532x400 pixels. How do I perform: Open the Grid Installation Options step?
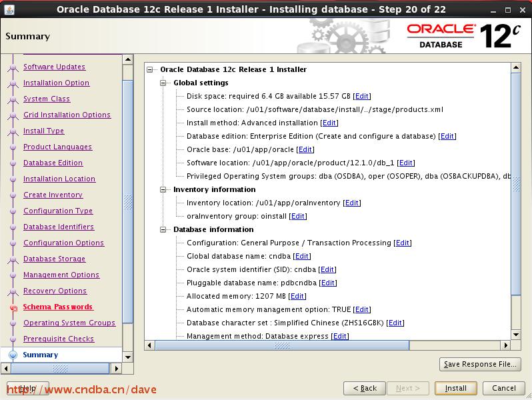tap(67, 115)
